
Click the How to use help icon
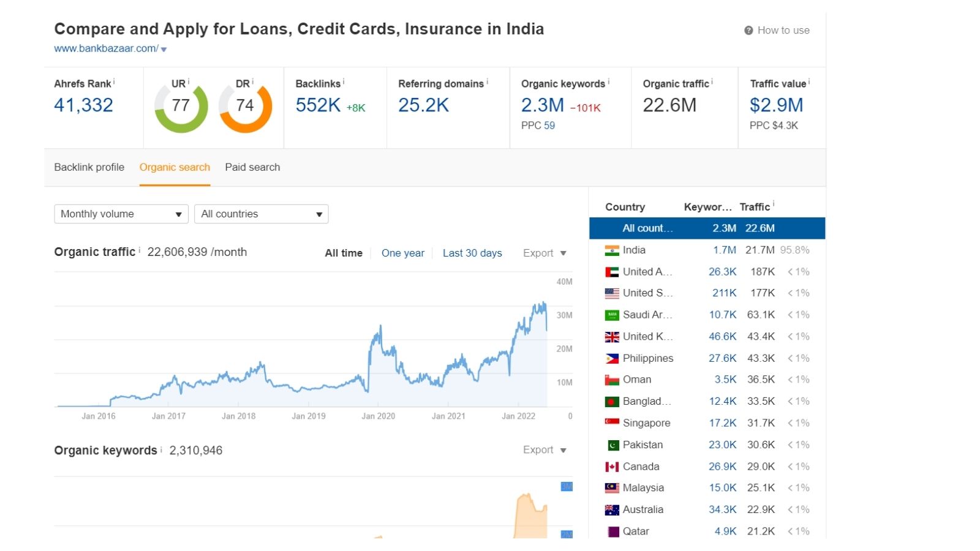[x=748, y=31]
